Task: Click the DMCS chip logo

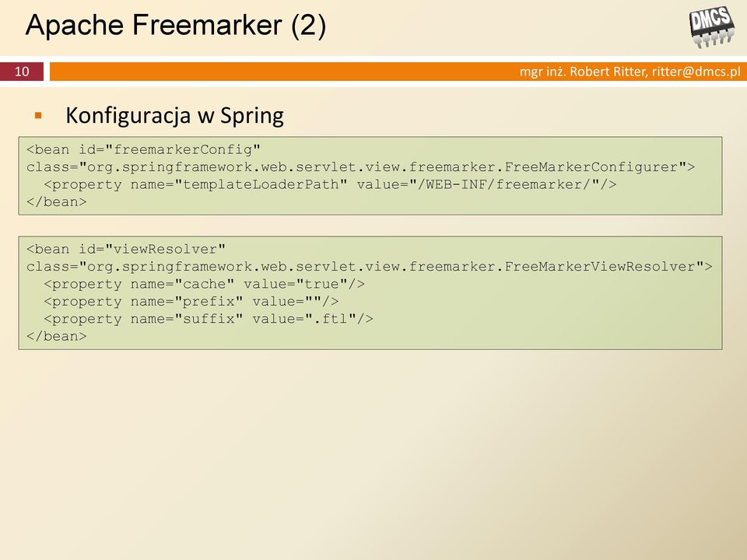Action: (x=712, y=26)
